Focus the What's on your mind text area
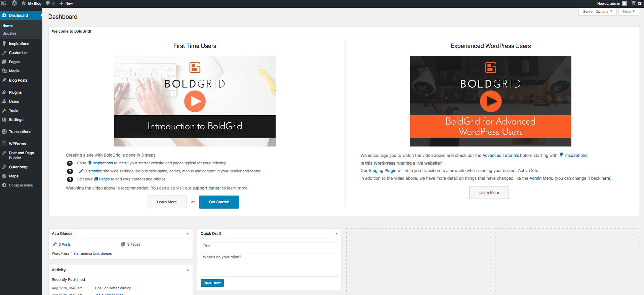644x295 pixels. (269, 265)
